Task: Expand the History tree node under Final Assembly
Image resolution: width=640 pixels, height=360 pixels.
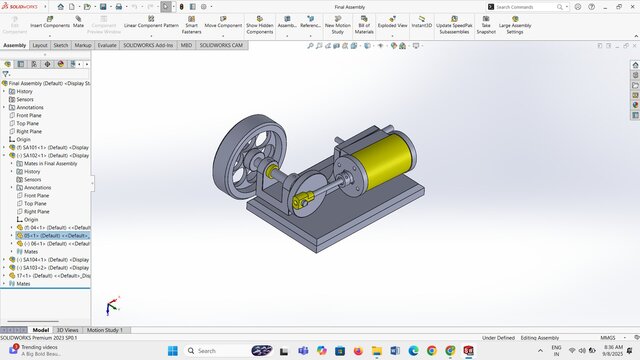Action: click(4, 91)
